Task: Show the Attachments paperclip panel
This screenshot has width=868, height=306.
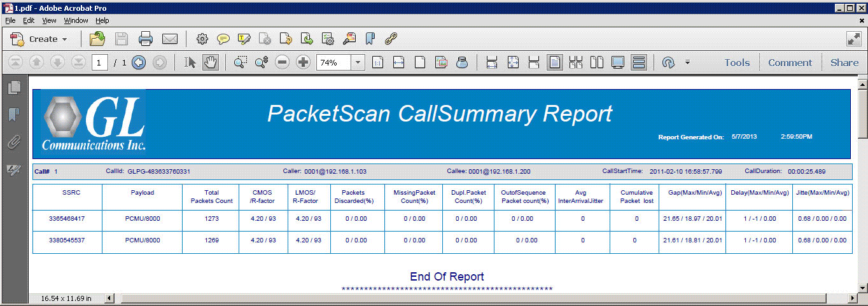Action: 13,143
